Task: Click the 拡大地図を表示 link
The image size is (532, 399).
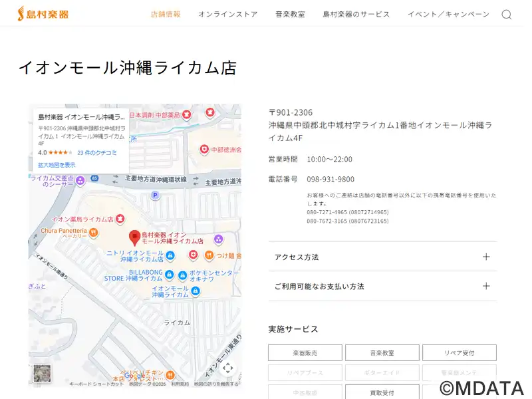Action: tap(57, 165)
